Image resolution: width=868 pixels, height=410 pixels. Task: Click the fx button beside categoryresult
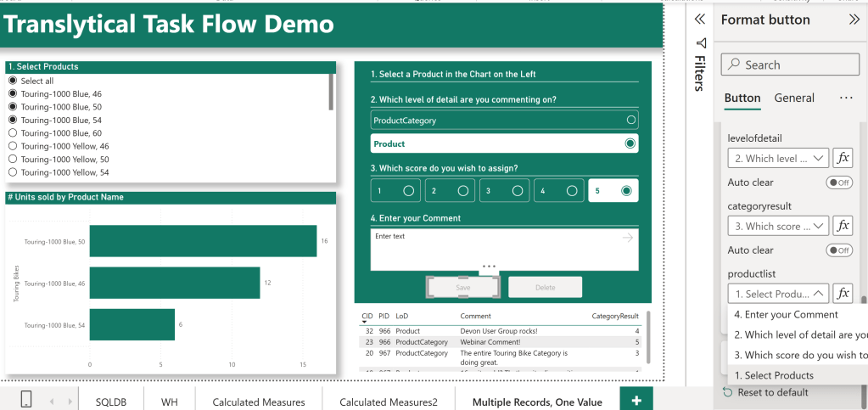click(843, 226)
